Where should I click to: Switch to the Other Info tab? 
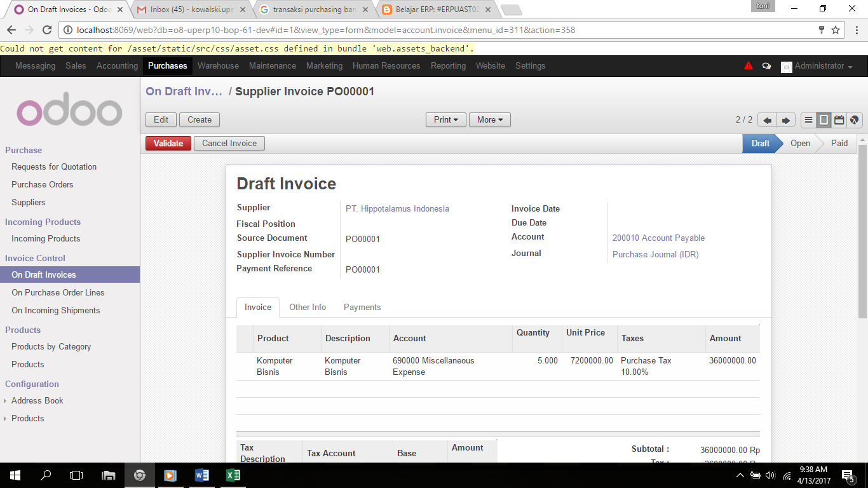(x=308, y=307)
